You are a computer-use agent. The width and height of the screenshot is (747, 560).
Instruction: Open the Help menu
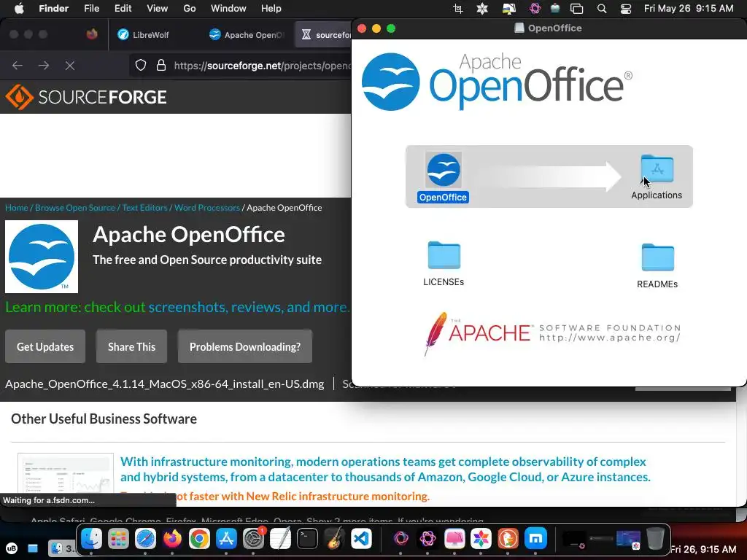coord(271,9)
